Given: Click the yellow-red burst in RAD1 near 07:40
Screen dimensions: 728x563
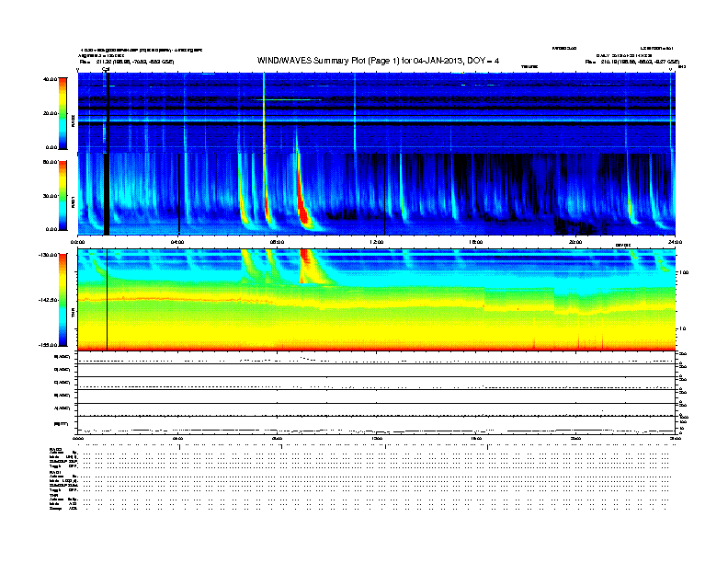Looking at the screenshot, I should [267, 204].
